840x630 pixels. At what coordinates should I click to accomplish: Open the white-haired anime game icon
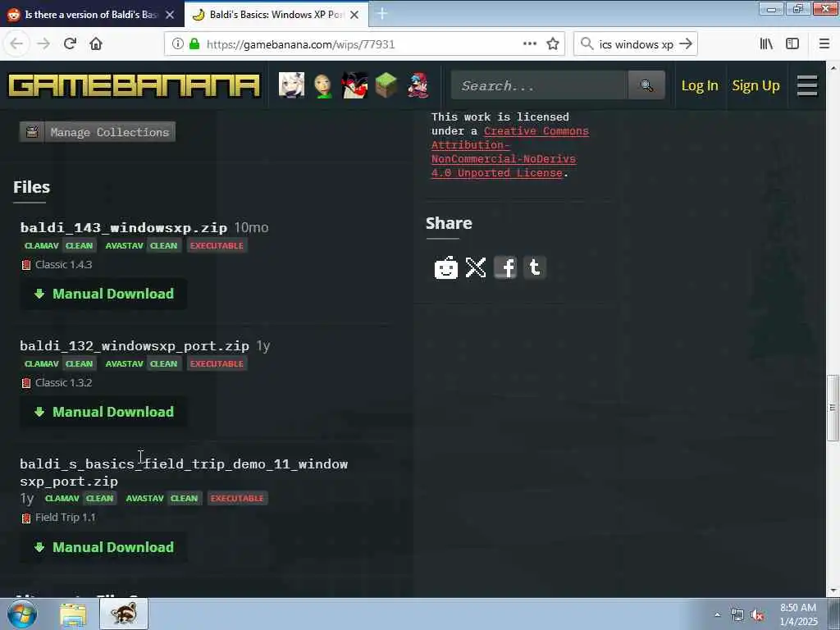tap(291, 85)
